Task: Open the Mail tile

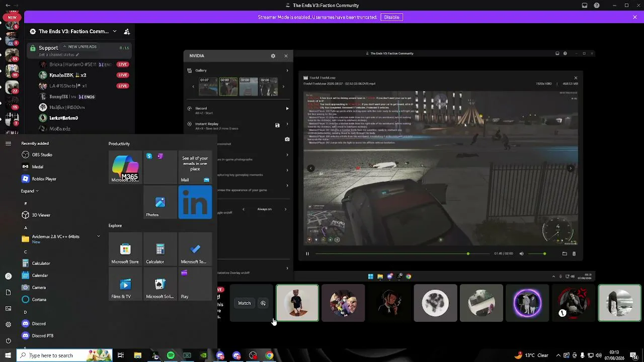Action: [x=195, y=167]
